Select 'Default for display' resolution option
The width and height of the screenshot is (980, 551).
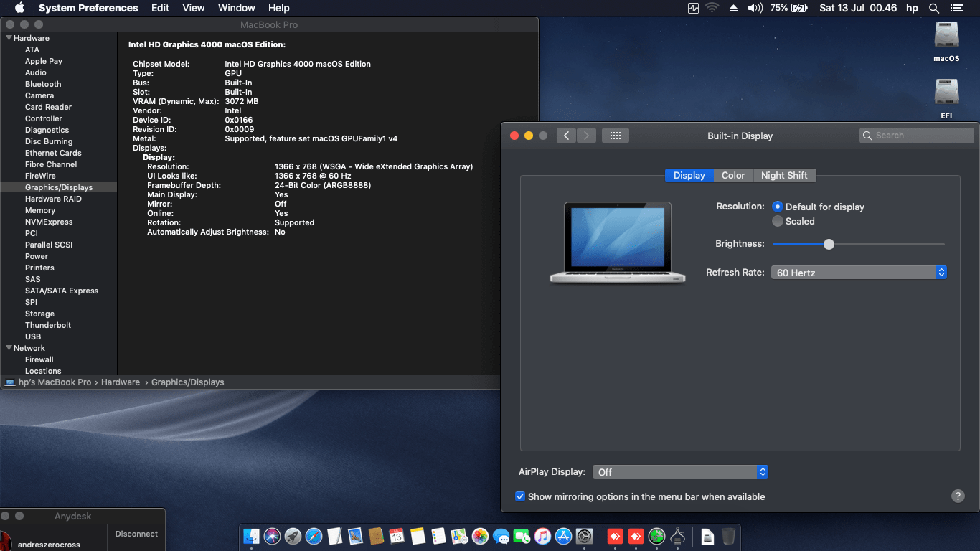777,207
